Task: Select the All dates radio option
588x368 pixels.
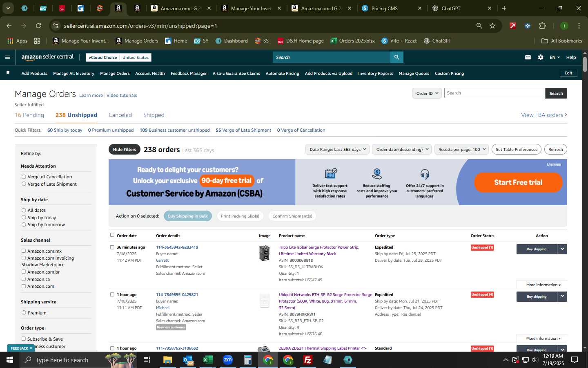Action: click(24, 210)
